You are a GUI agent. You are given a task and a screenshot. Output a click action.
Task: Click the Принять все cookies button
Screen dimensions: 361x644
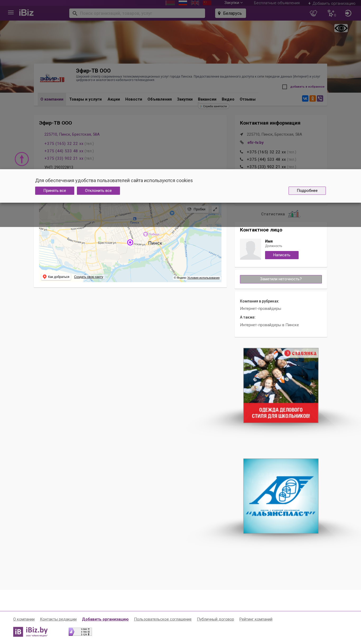tap(55, 191)
